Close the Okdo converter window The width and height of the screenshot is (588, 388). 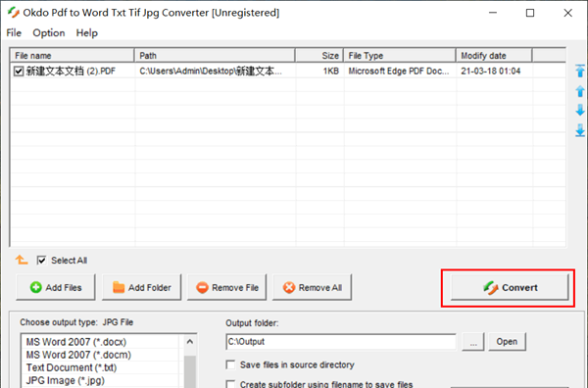coord(567,13)
